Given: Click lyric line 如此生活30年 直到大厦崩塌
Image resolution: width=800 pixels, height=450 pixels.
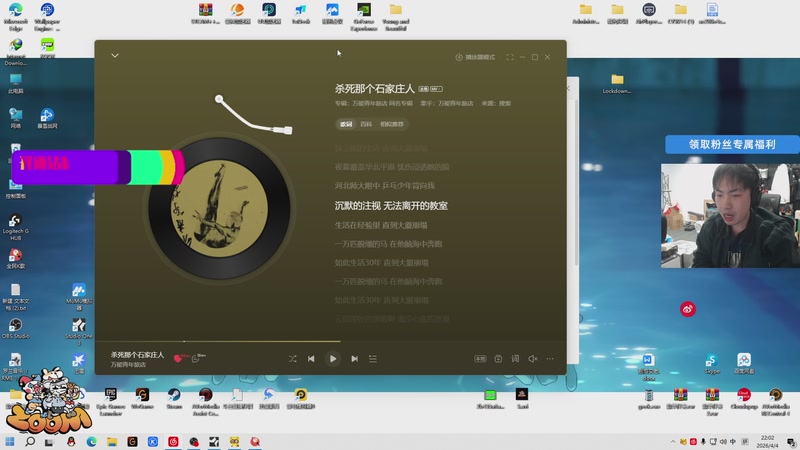Looking at the screenshot, I should click(x=382, y=263).
